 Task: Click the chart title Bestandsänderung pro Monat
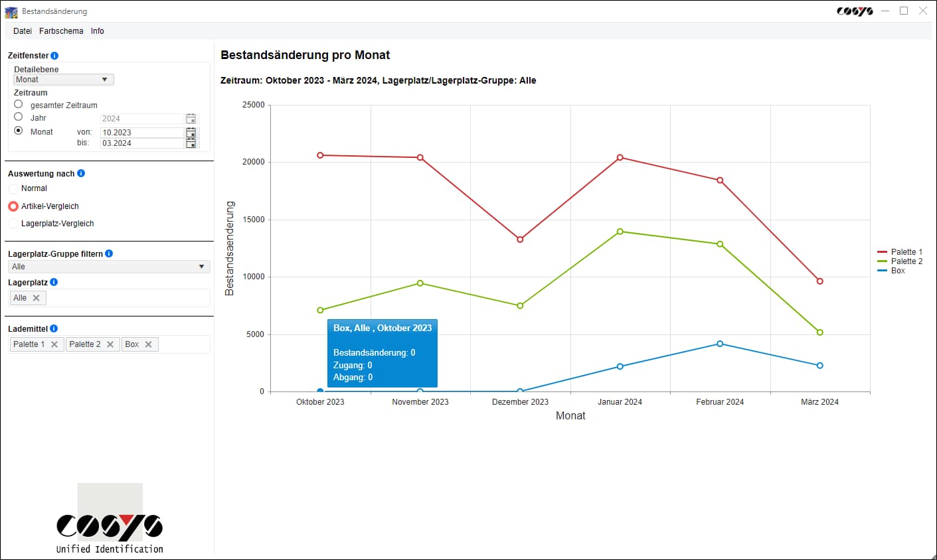(x=305, y=55)
